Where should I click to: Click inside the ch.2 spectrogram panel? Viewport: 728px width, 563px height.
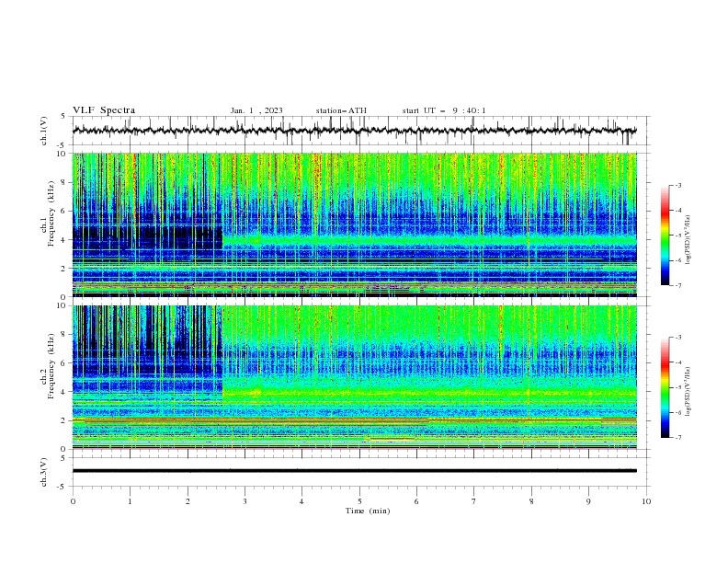355,377
